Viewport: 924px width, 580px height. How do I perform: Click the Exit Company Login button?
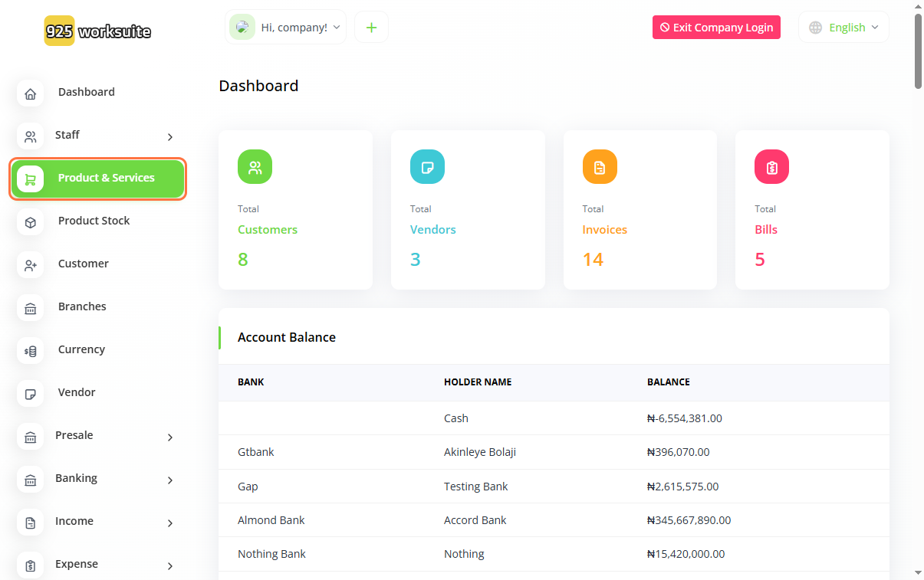[716, 28]
